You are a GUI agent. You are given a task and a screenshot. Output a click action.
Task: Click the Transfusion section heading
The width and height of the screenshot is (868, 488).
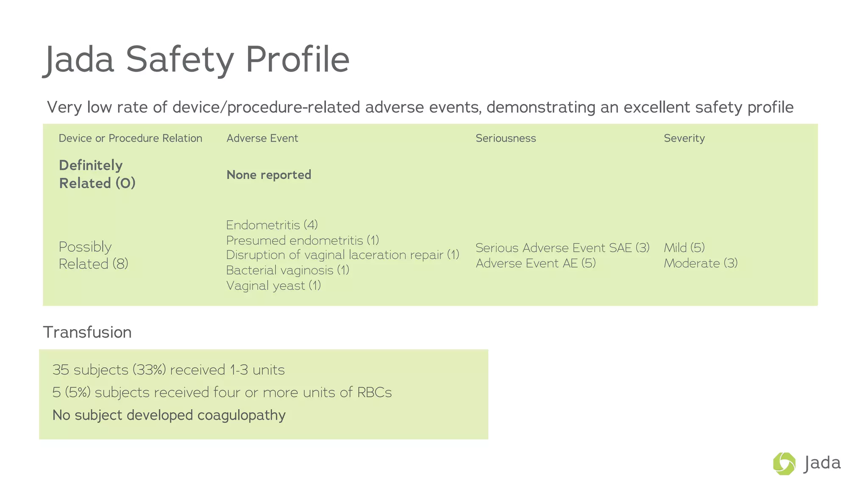87,332
